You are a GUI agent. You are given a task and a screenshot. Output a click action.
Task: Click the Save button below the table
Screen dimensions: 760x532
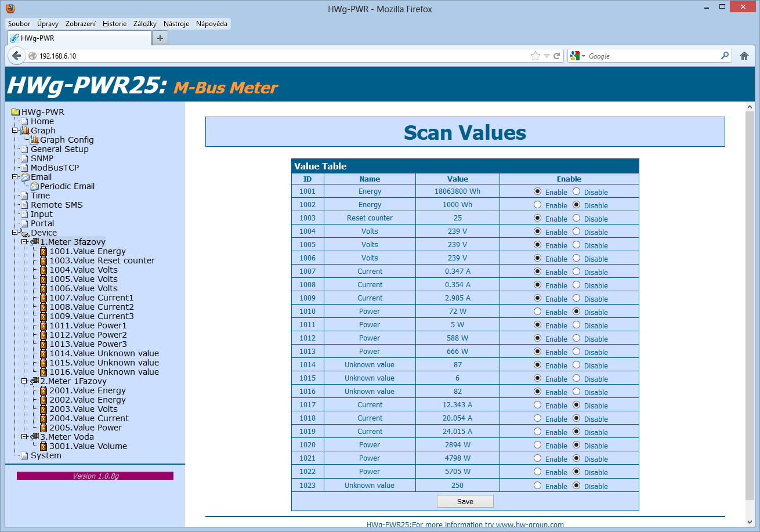tap(465, 501)
